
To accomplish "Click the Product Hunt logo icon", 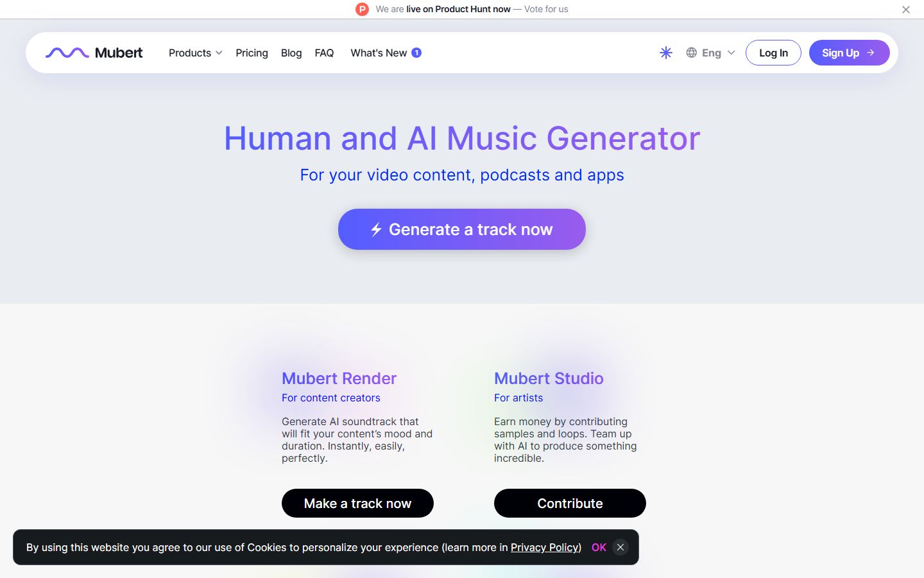I will 362,9.
